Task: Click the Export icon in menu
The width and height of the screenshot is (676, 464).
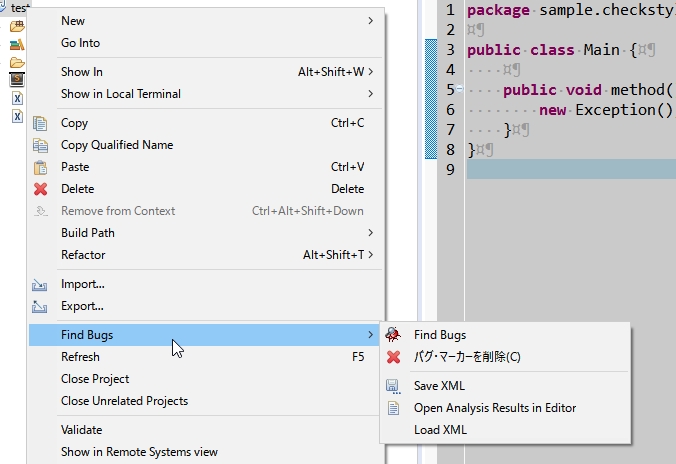Action: click(41, 306)
